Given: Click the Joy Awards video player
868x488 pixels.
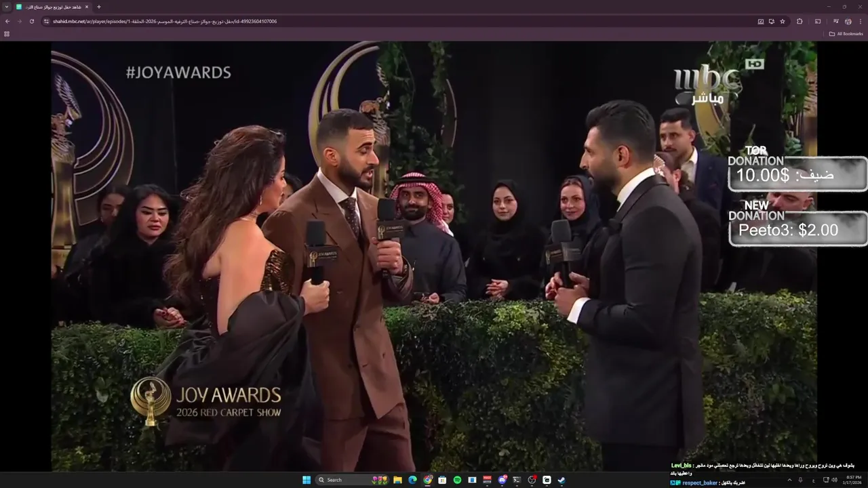Looking at the screenshot, I should coord(434,256).
